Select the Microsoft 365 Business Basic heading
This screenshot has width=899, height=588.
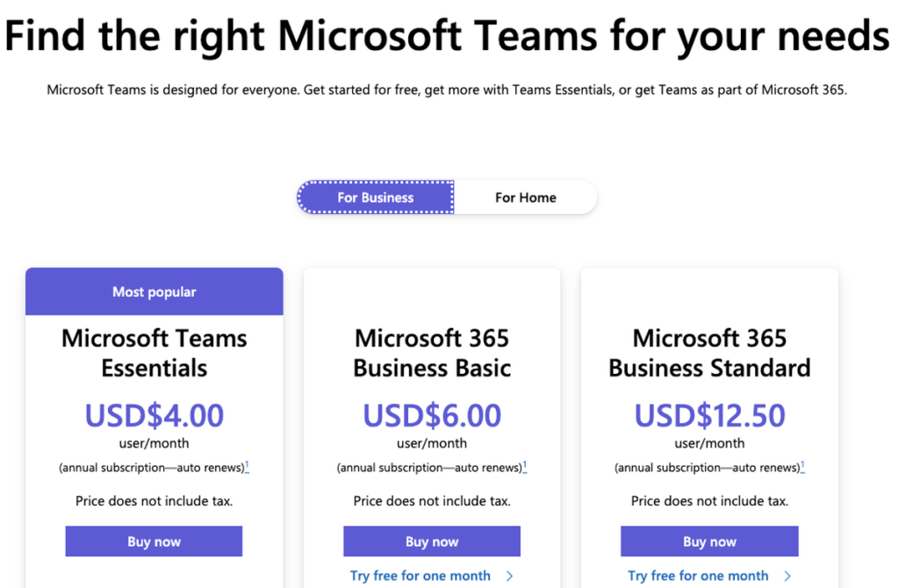[x=431, y=353]
